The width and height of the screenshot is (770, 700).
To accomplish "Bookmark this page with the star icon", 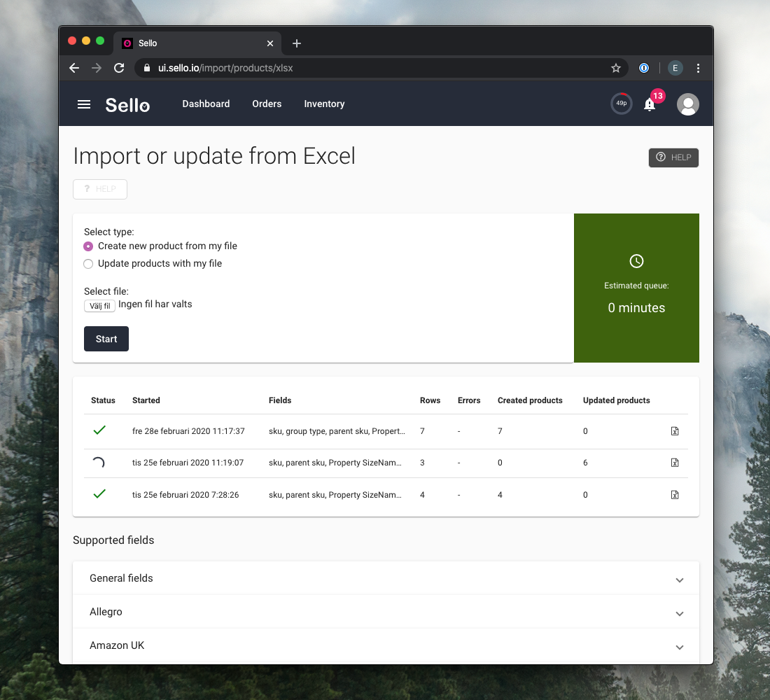I will pos(616,68).
